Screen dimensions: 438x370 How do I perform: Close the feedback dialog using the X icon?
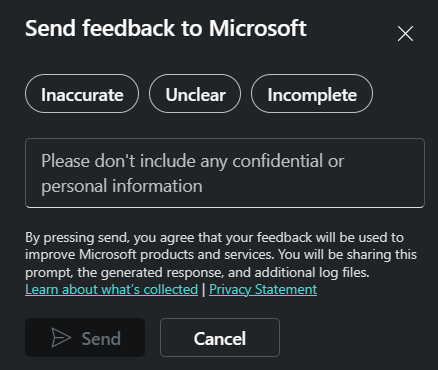click(x=405, y=34)
